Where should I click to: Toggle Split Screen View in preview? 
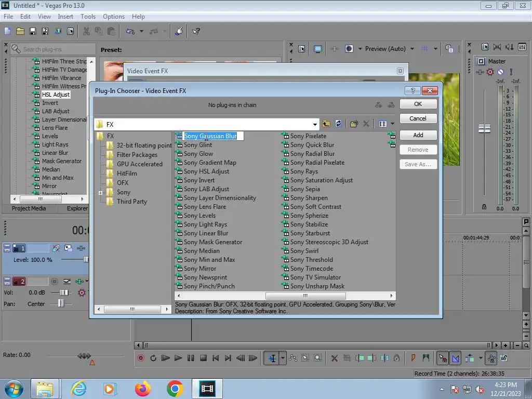click(x=349, y=49)
